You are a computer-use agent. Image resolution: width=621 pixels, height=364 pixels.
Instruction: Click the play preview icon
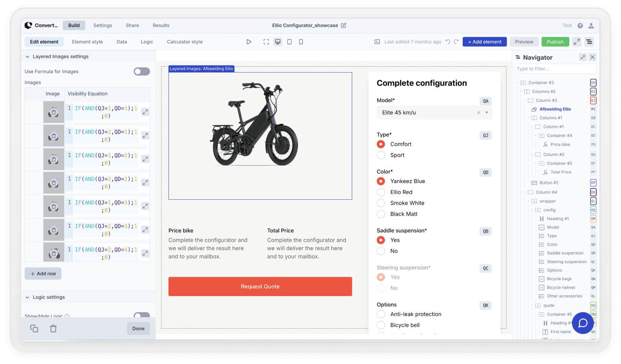249,42
